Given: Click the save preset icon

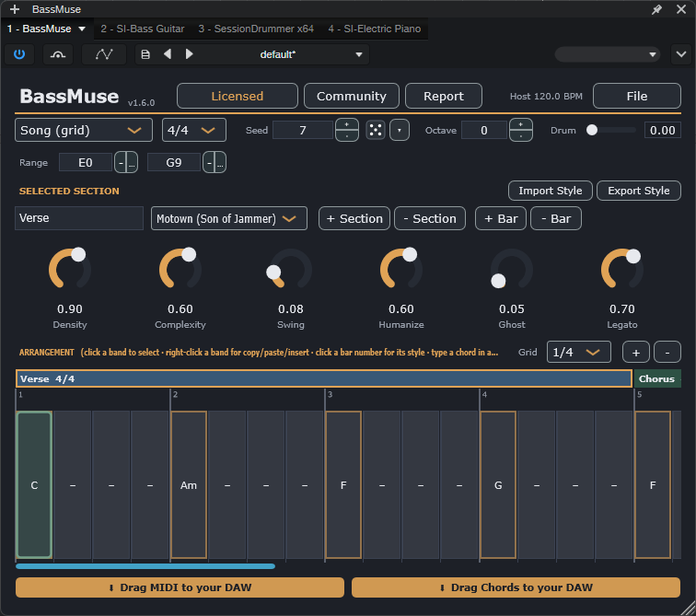Looking at the screenshot, I should click(145, 54).
